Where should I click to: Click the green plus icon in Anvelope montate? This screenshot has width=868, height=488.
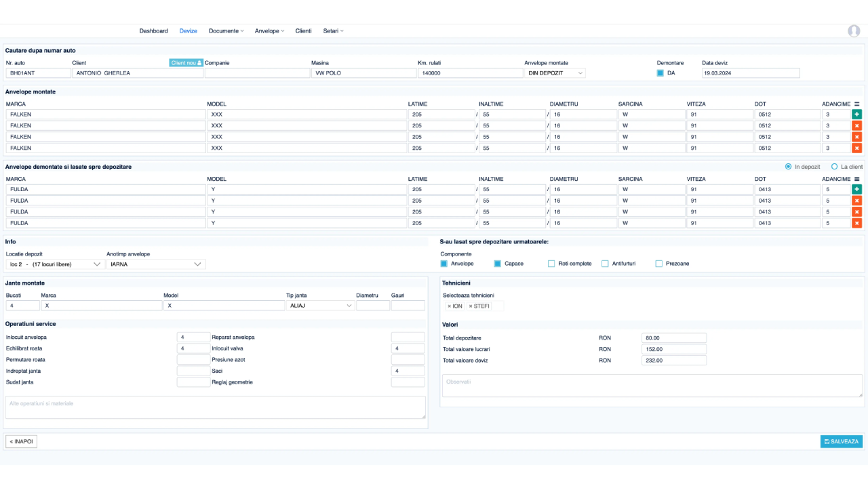[856, 115]
